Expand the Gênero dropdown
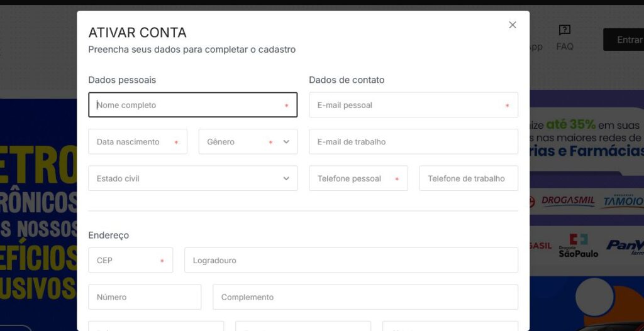 click(248, 142)
